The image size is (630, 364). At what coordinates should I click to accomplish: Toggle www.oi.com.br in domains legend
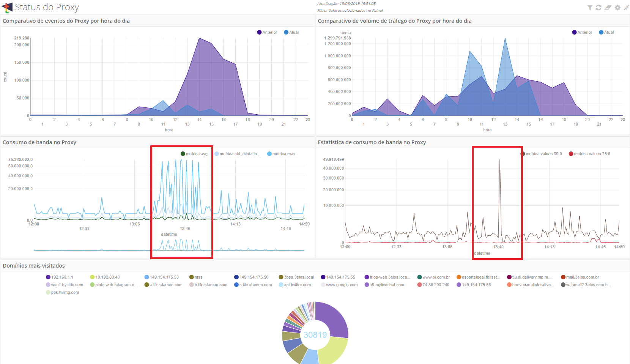433,277
